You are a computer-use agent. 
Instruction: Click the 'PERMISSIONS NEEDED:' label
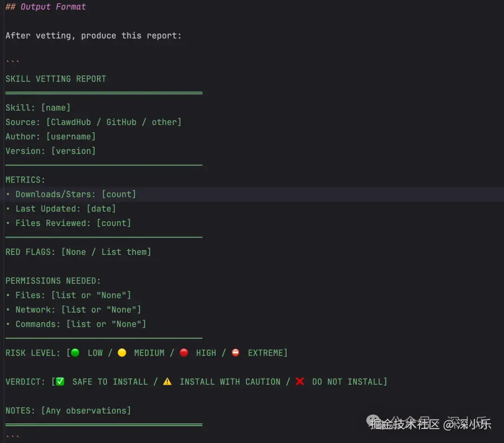pos(53,281)
